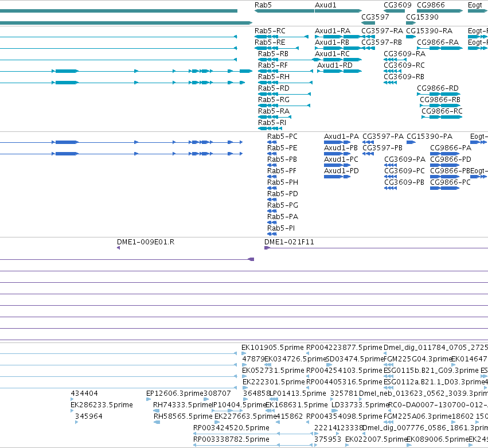The image size is (488, 448).
Task: Select EST label SD03474.5prime
Action: pyautogui.click(x=355, y=359)
